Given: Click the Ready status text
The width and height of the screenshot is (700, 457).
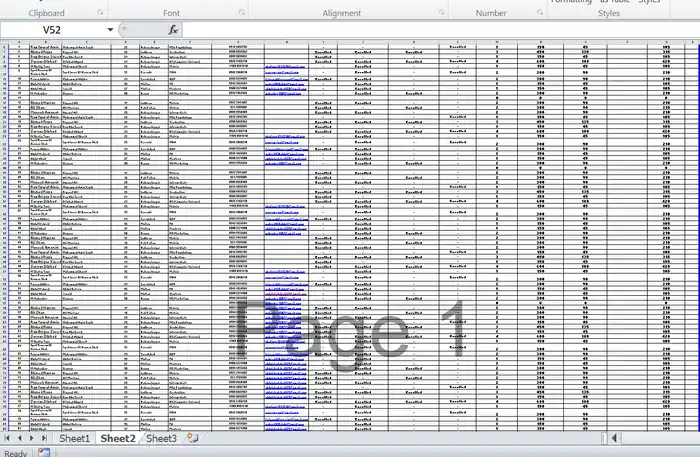Looking at the screenshot, I should pyautogui.click(x=16, y=453).
